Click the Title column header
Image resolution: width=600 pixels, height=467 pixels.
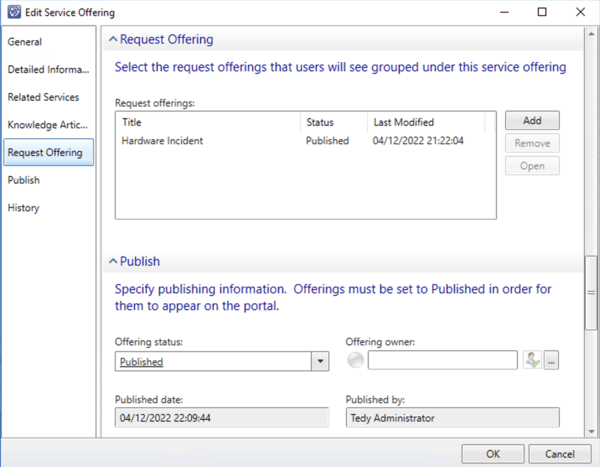tap(209, 122)
